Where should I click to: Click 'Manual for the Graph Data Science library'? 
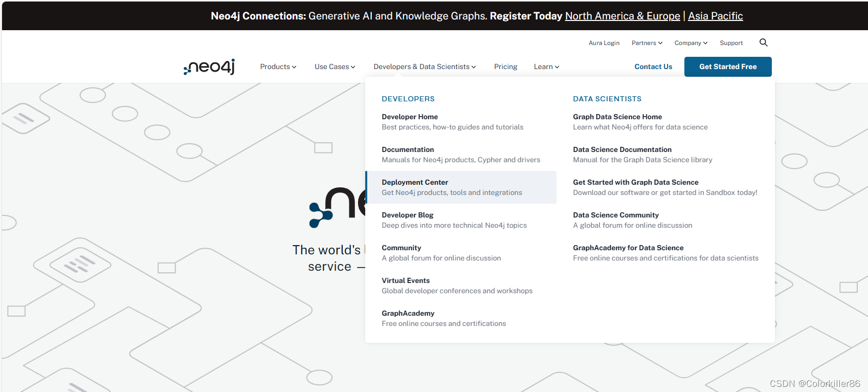(642, 160)
